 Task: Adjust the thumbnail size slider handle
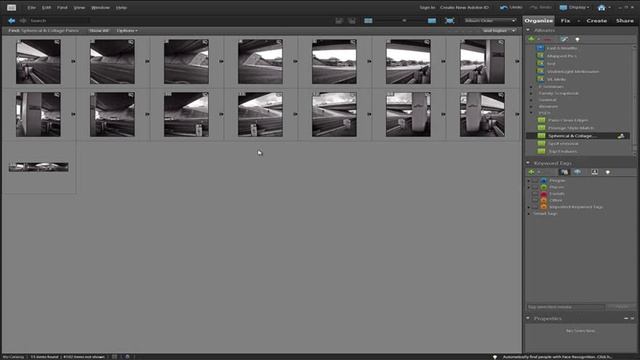[404, 20]
